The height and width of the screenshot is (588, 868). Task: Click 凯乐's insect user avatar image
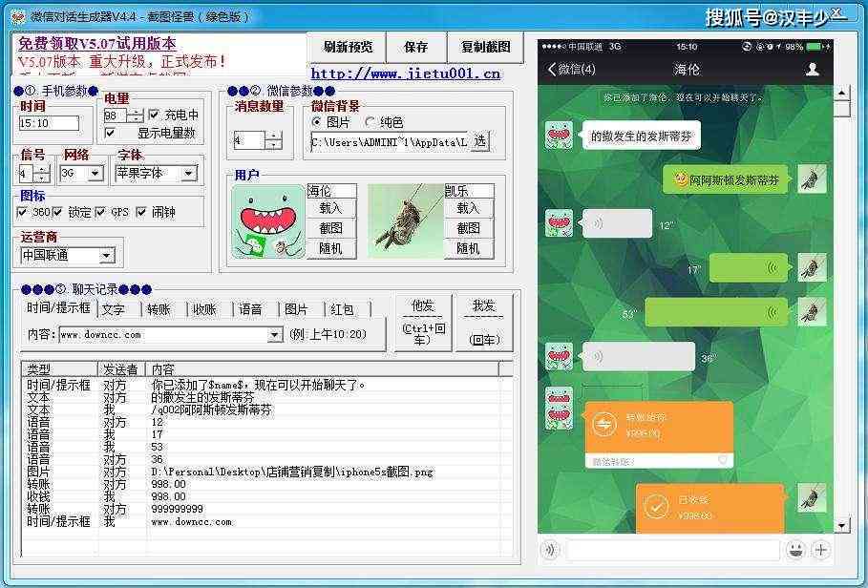coord(406,221)
